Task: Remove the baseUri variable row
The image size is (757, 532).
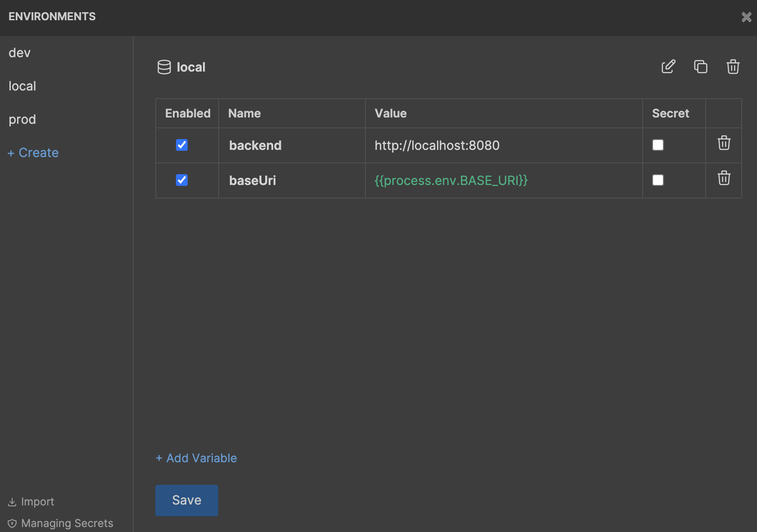Action: pyautogui.click(x=724, y=178)
